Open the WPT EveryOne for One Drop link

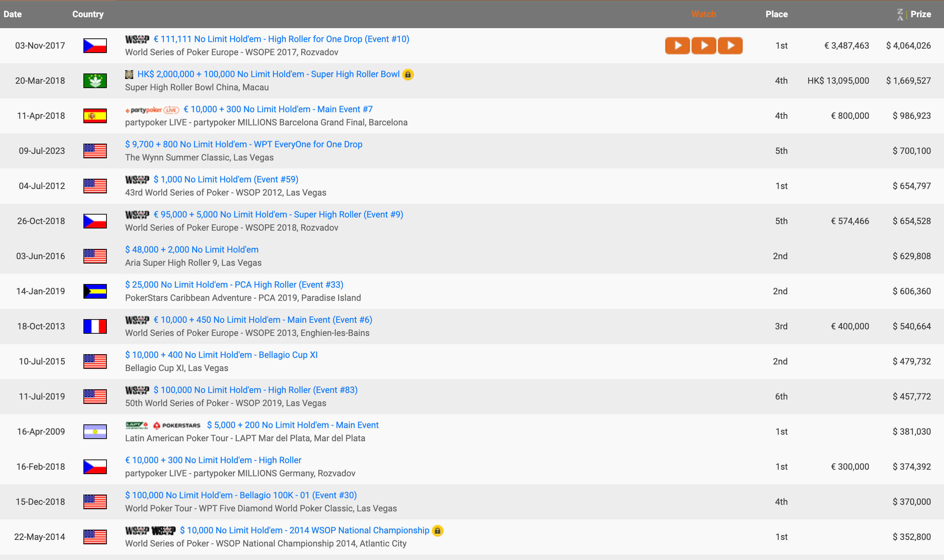pos(244,144)
